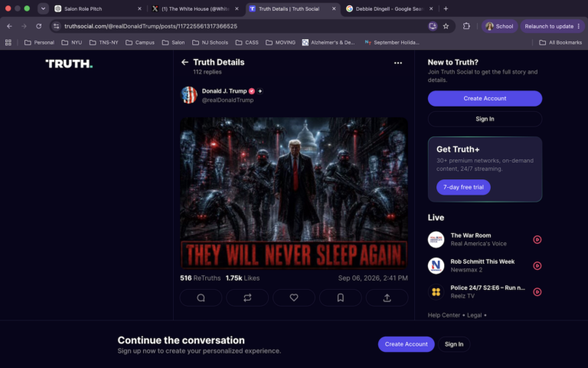This screenshot has width=588, height=368.
Task: Click Relaunch to update button
Action: tap(552, 26)
